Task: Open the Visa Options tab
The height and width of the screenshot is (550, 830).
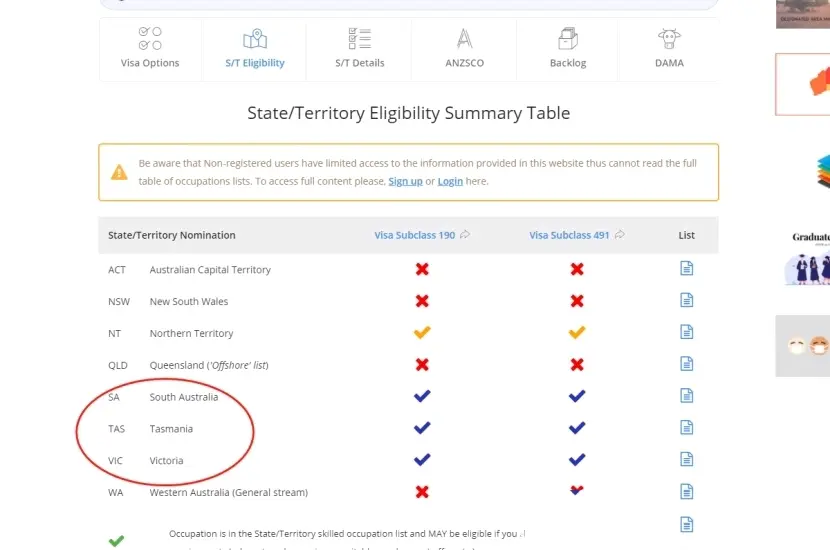Action: click(150, 49)
